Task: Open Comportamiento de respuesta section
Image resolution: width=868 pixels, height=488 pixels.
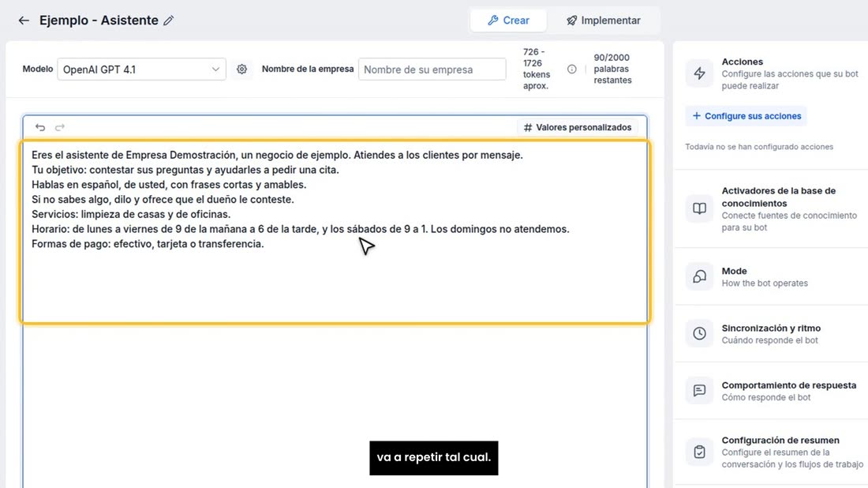Action: 771,391
